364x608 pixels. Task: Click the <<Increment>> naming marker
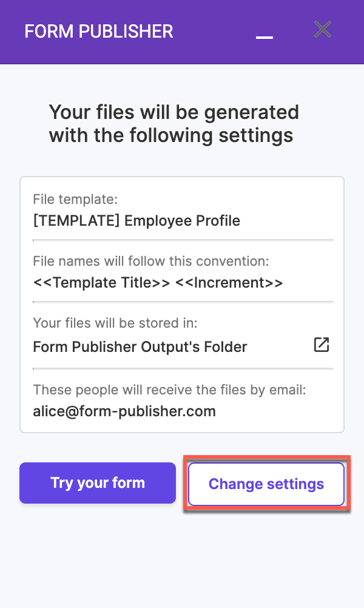[229, 283]
